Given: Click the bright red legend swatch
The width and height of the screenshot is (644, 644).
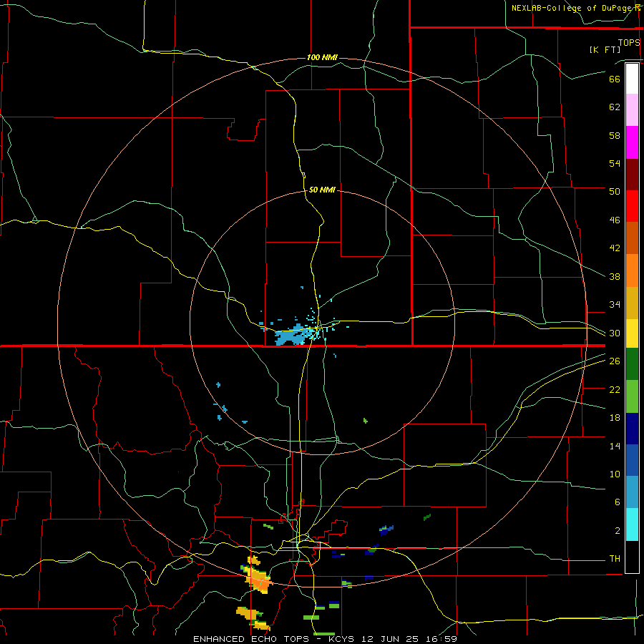Looking at the screenshot, I should tap(632, 206).
